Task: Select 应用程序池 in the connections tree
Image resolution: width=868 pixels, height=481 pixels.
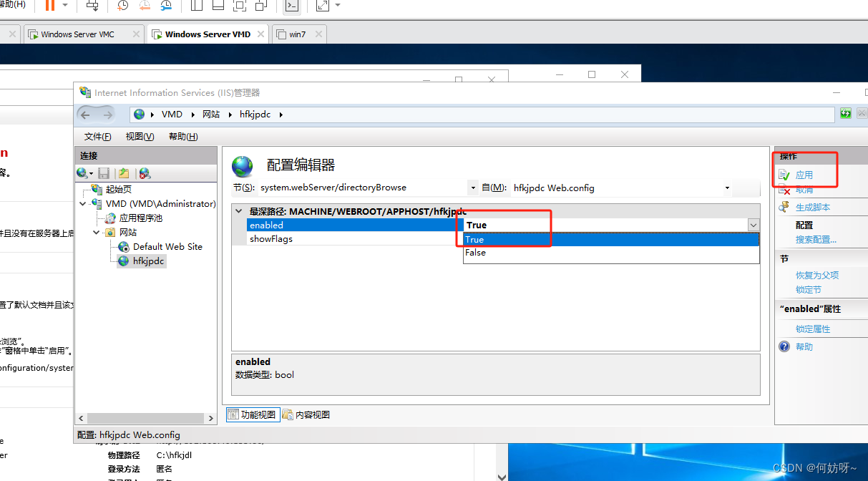Action: pos(141,218)
